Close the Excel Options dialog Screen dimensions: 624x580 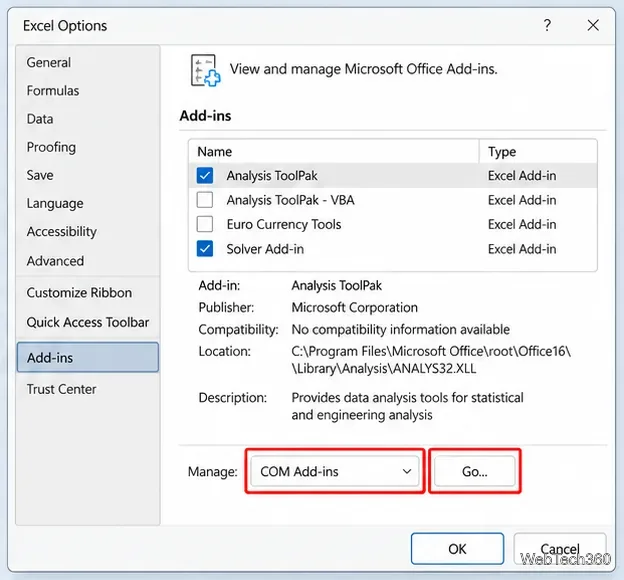[x=593, y=25]
